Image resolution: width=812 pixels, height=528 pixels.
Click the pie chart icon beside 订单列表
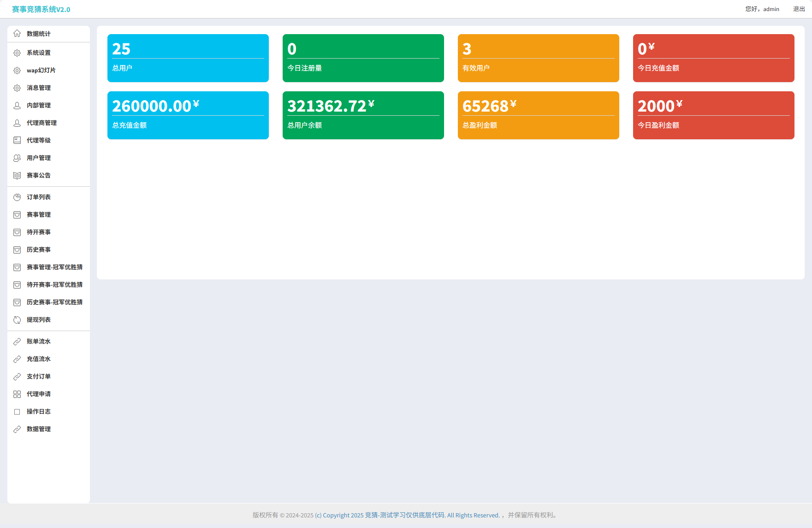coord(17,197)
